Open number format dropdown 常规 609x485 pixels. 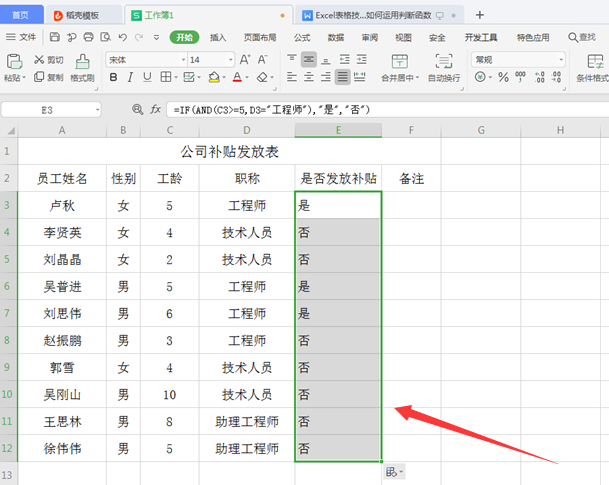coord(561,60)
